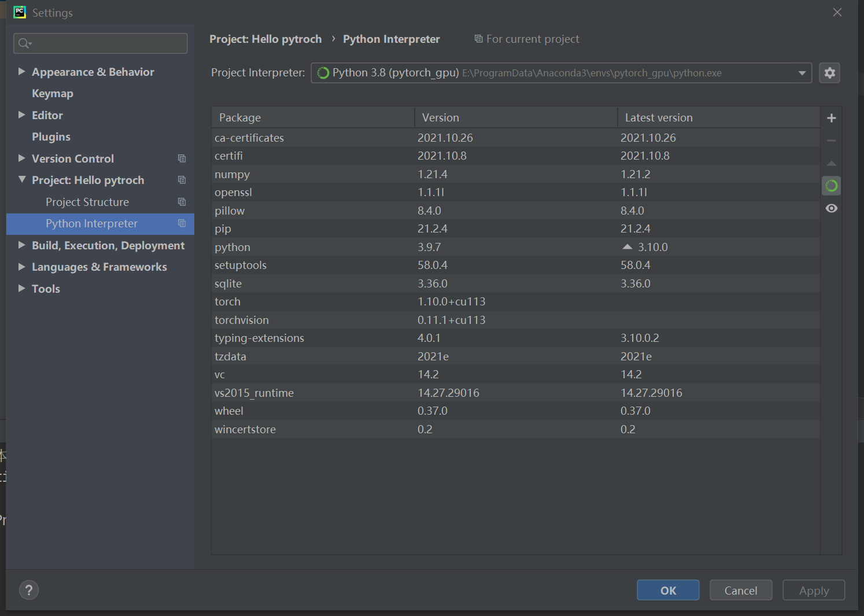This screenshot has height=616, width=864.
Task: Expand Appearance & Behavior section
Action: click(21, 72)
